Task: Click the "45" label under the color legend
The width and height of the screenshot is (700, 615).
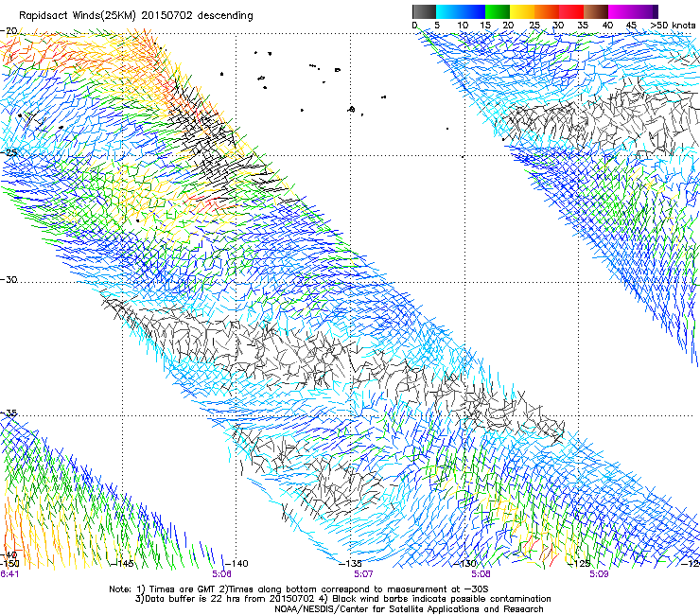Action: [631, 26]
